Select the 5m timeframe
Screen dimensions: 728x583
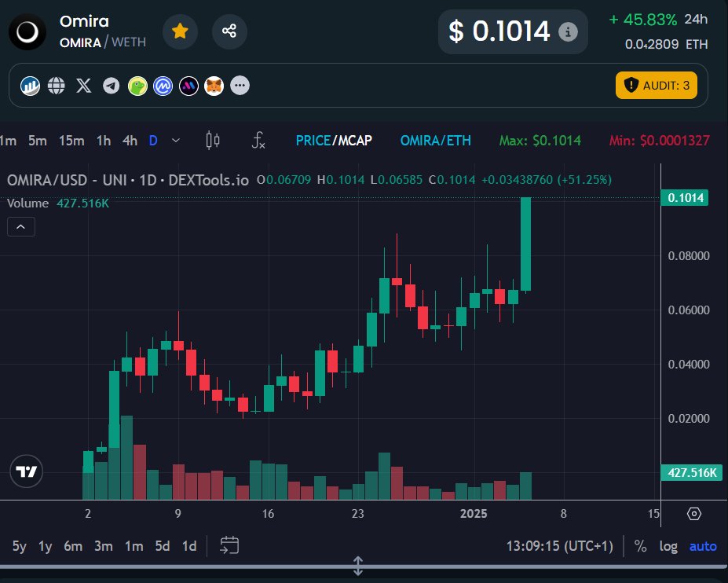click(x=38, y=141)
